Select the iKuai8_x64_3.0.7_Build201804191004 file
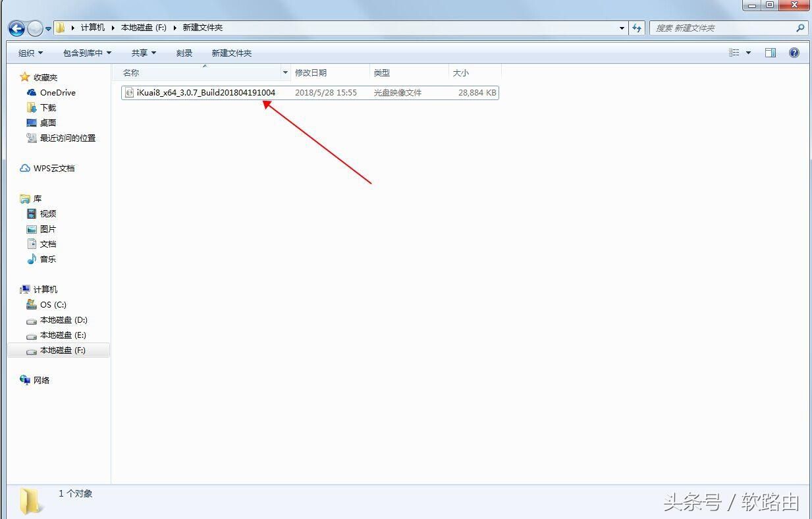Viewport: 812px width, 519px height. [x=205, y=93]
